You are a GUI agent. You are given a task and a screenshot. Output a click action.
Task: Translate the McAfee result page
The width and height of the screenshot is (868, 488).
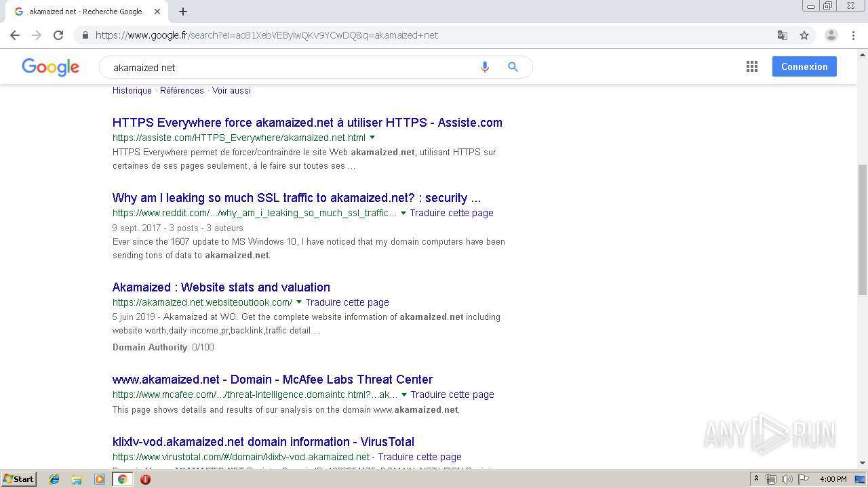pos(452,394)
